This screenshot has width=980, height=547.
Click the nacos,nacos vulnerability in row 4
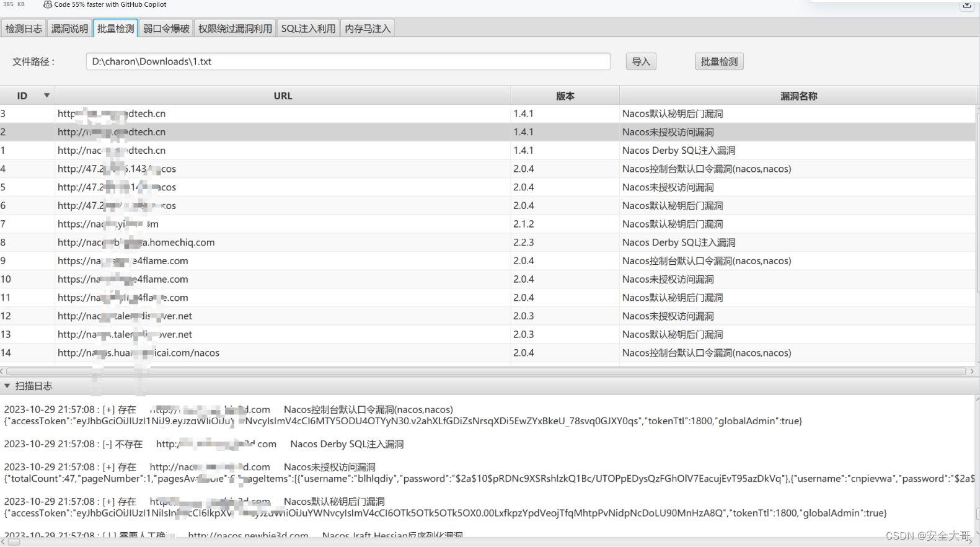pos(707,169)
